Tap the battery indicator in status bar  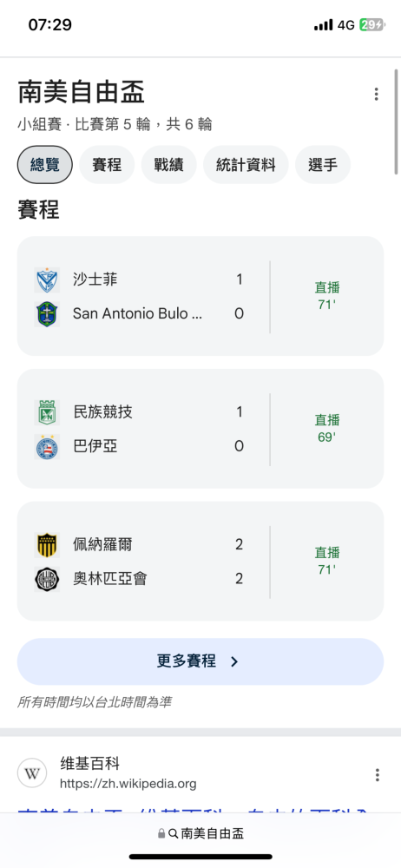(371, 25)
